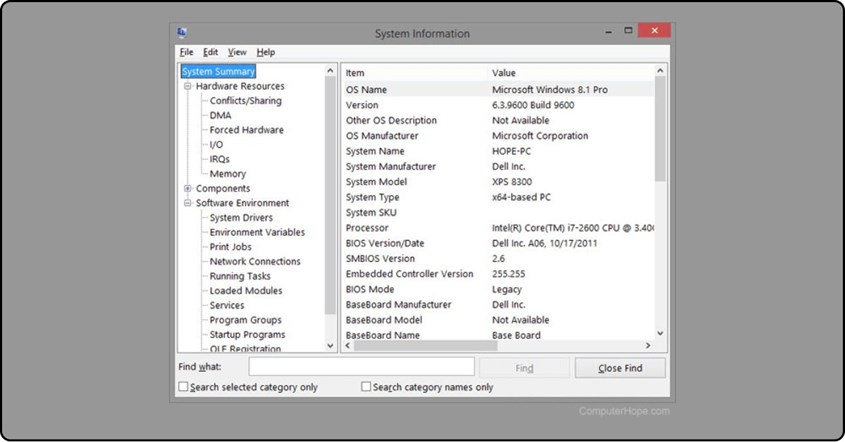Viewport: 845px width, 442px height.
Task: Open the File menu
Action: 186,52
